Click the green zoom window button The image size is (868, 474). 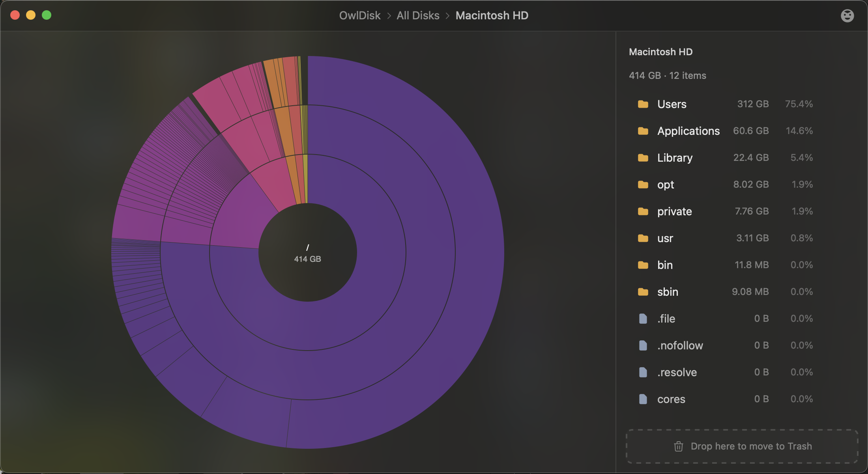(x=47, y=15)
